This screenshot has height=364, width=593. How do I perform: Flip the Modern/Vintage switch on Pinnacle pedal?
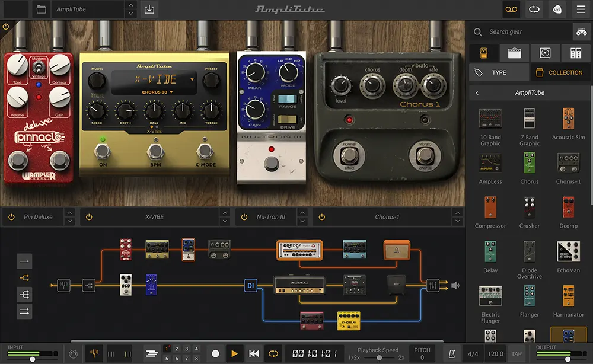pyautogui.click(x=38, y=67)
